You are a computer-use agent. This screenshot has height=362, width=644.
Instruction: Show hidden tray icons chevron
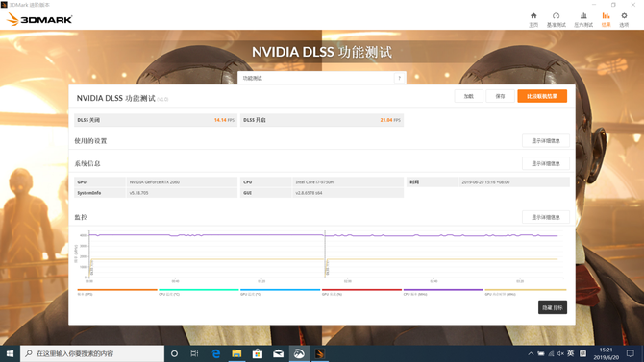coord(531,353)
